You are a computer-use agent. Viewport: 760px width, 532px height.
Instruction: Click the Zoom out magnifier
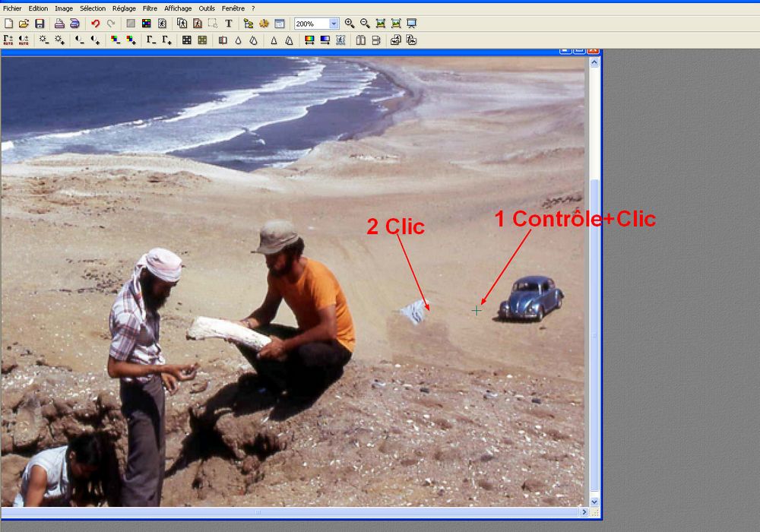click(x=365, y=24)
